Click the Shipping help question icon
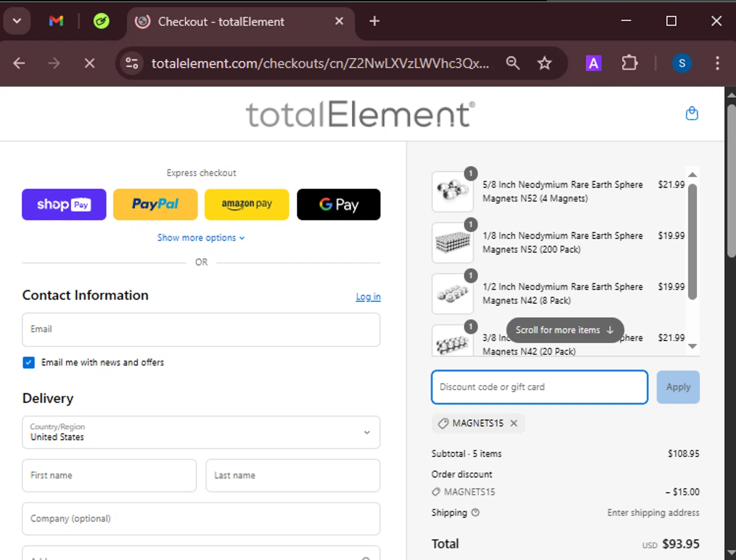The width and height of the screenshot is (736, 560). click(475, 512)
